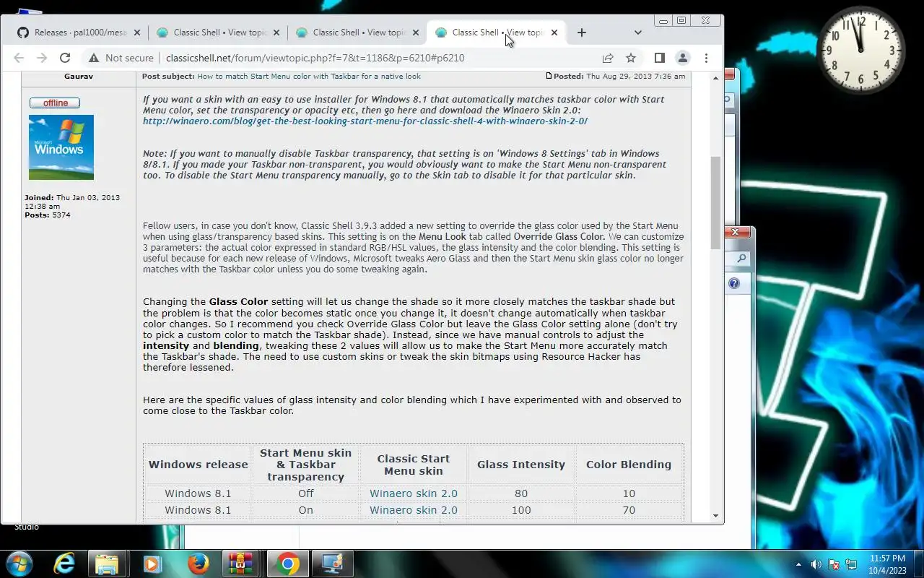Open the Action Center flag icon
924x578 pixels.
(834, 564)
